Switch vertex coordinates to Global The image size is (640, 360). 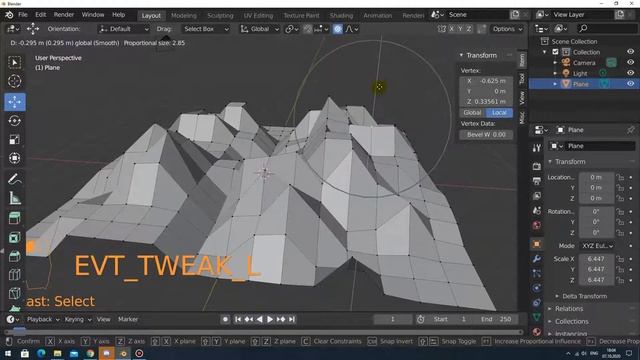(x=472, y=113)
